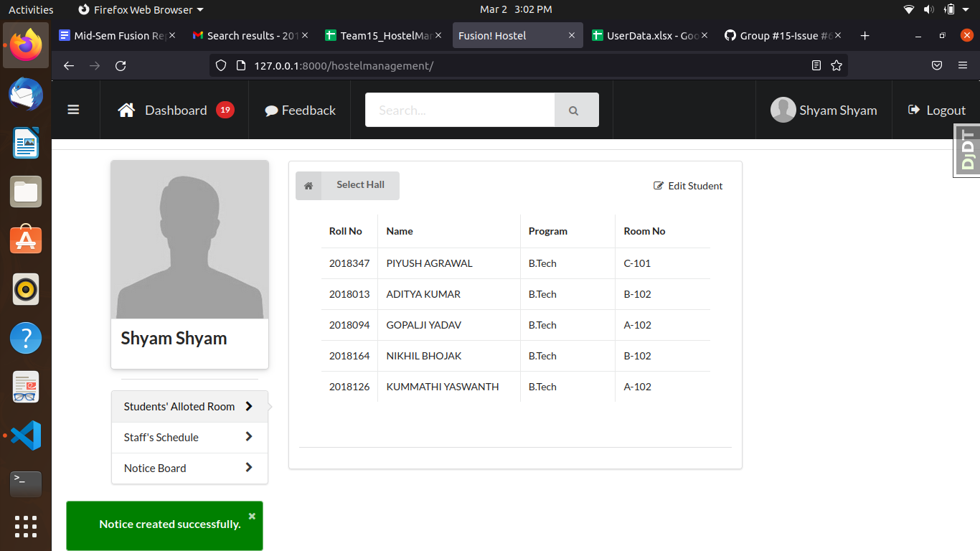This screenshot has width=980, height=551.
Task: Switch to the Group #15-Issue GitHub tab
Action: pyautogui.click(x=783, y=35)
